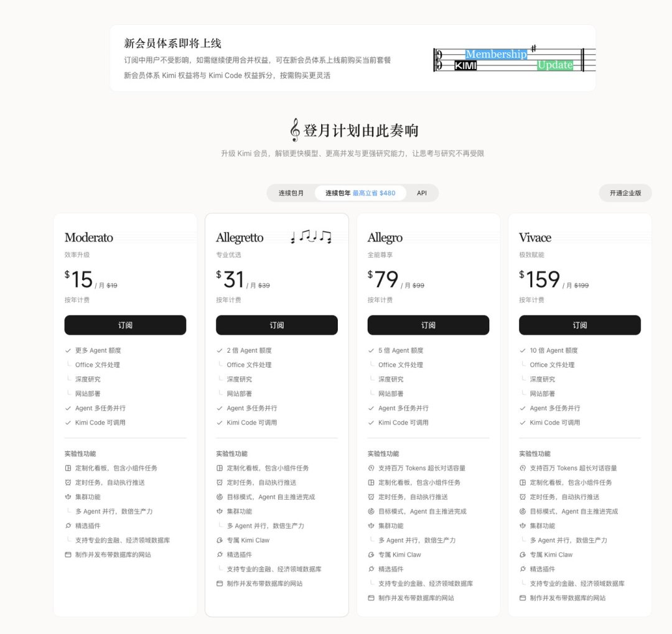Click alarm icon in Allegro 定时任务 row
Image resolution: width=672 pixels, height=634 pixels.
(x=371, y=497)
